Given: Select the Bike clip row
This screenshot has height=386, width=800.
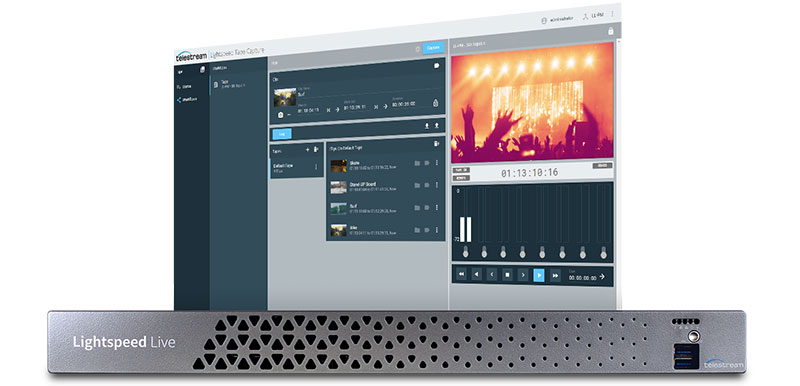Looking at the screenshot, I should (x=385, y=230).
